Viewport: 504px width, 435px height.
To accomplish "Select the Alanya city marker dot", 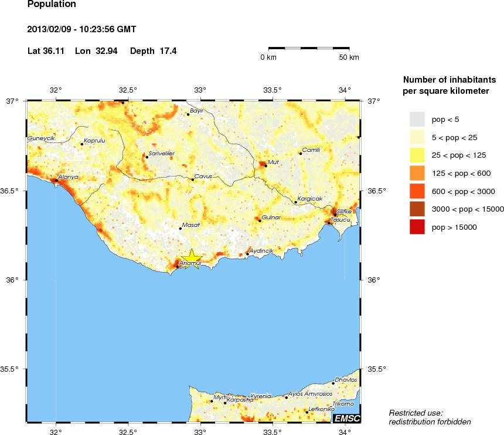I will (x=56, y=181).
